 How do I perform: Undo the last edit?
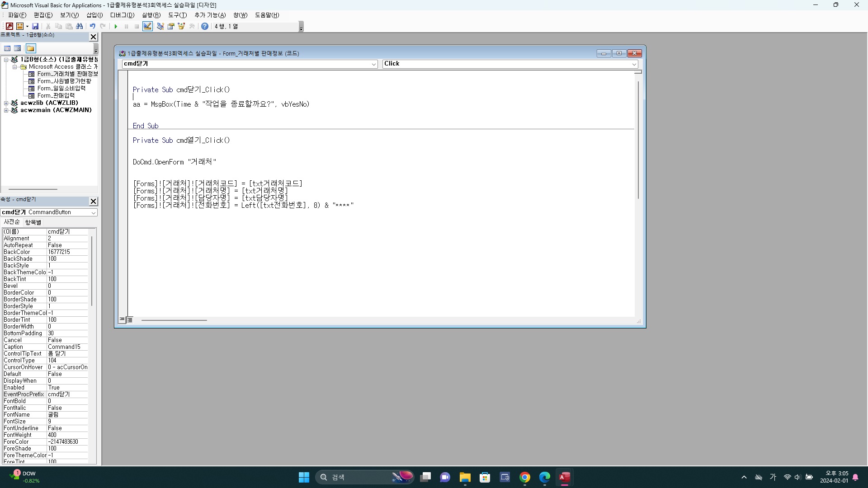92,26
